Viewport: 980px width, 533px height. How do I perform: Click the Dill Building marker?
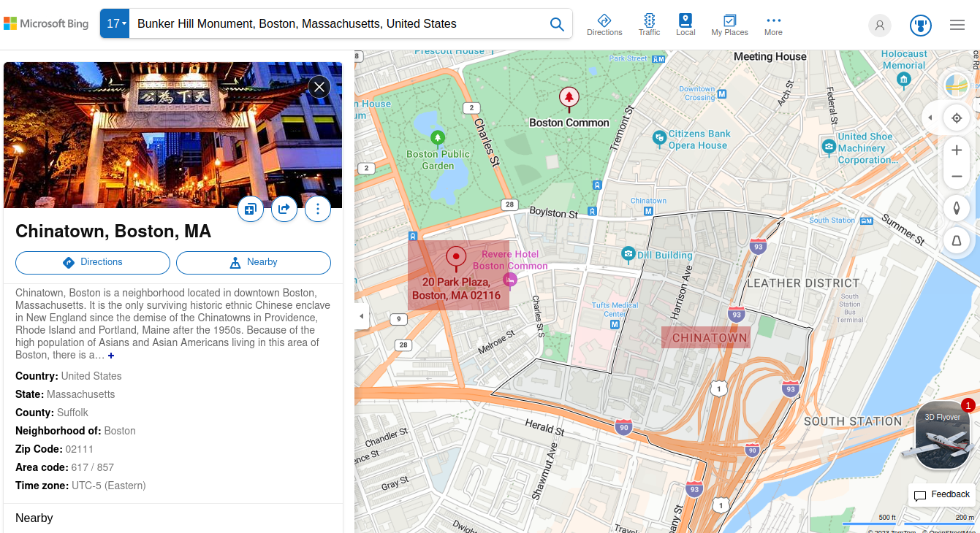[x=628, y=254]
